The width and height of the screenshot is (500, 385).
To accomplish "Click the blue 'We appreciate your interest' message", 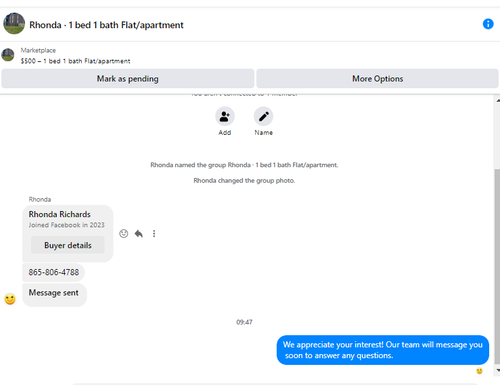I will pyautogui.click(x=383, y=350).
